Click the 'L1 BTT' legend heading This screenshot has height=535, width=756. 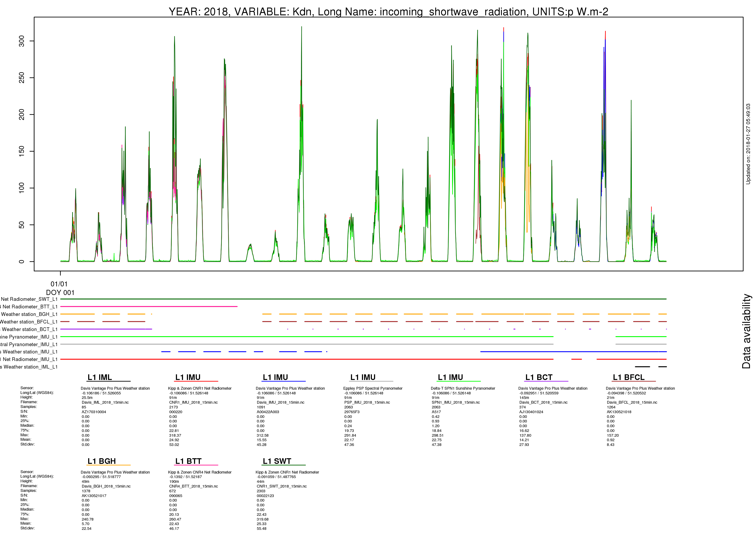pos(188,461)
